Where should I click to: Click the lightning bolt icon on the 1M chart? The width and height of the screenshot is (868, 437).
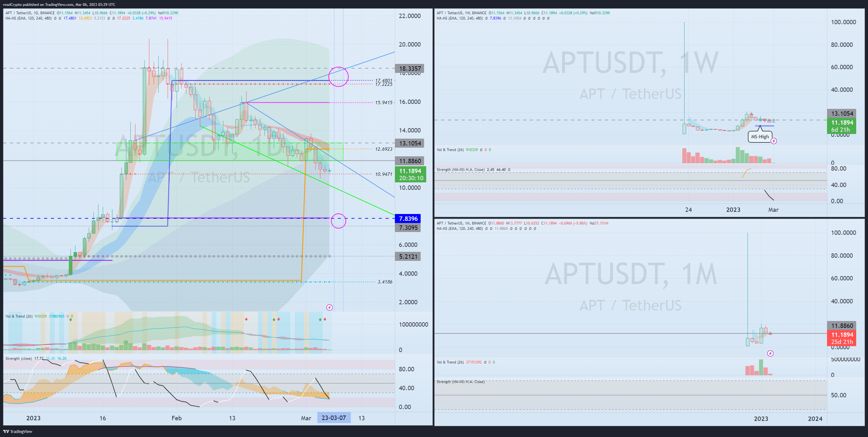(770, 353)
